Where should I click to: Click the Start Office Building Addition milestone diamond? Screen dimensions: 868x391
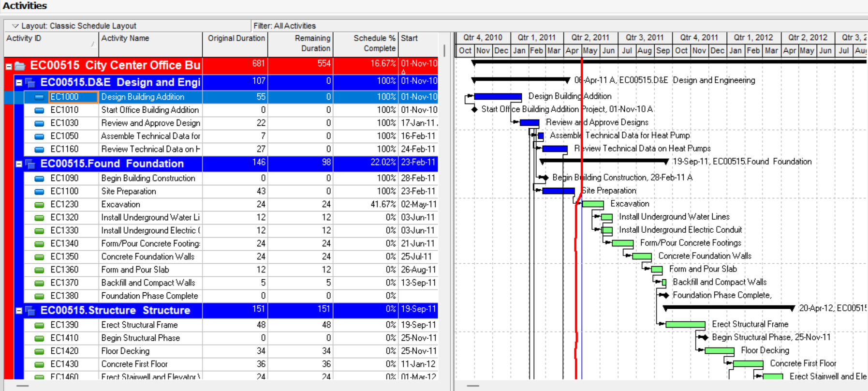[474, 109]
